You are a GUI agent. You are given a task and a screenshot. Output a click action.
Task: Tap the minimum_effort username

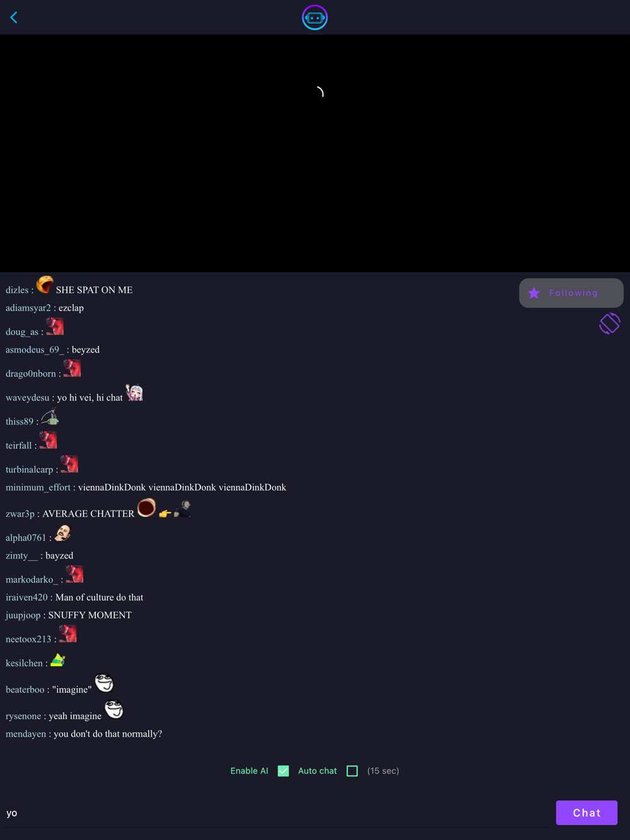coord(38,487)
